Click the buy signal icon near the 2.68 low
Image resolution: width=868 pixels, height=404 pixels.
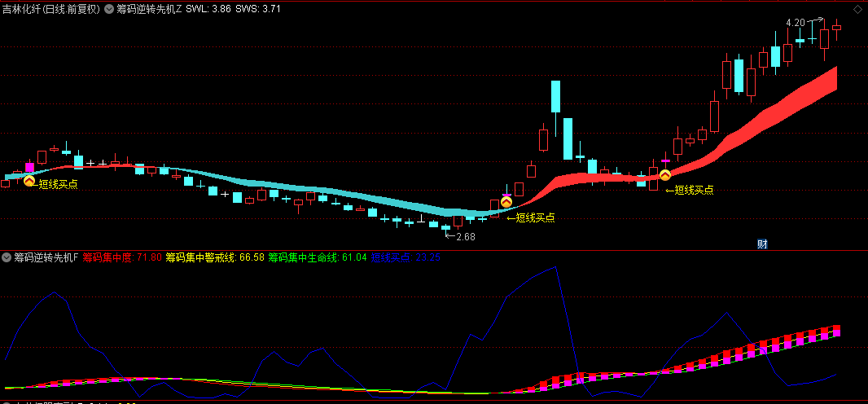[x=506, y=202]
